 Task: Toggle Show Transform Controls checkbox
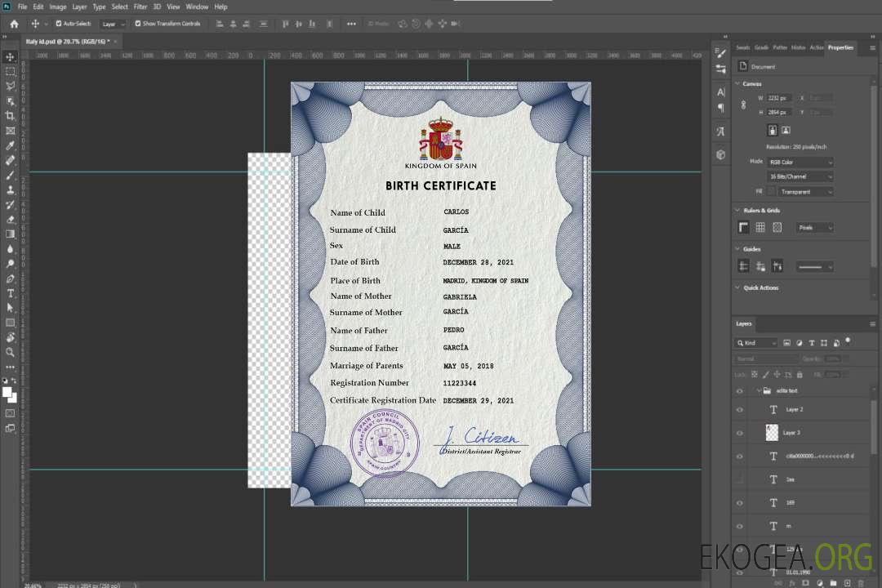tap(138, 24)
